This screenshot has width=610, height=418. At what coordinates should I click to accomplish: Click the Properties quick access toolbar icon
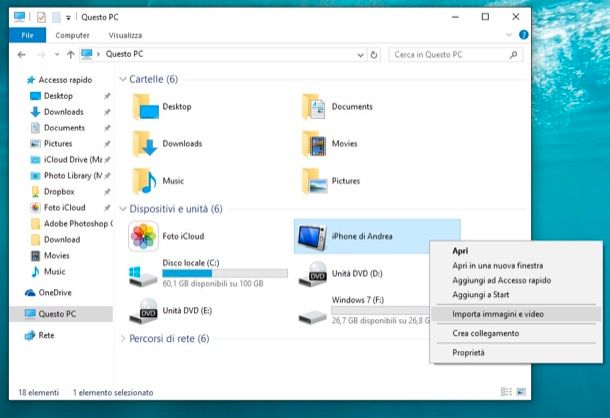tap(41, 17)
